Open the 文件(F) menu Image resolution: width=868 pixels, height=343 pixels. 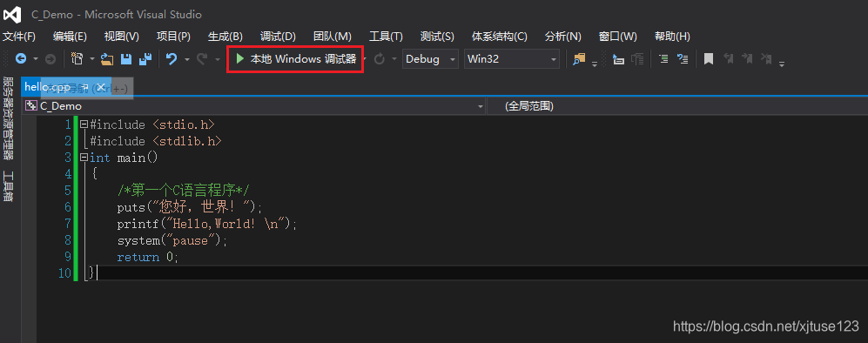point(19,37)
